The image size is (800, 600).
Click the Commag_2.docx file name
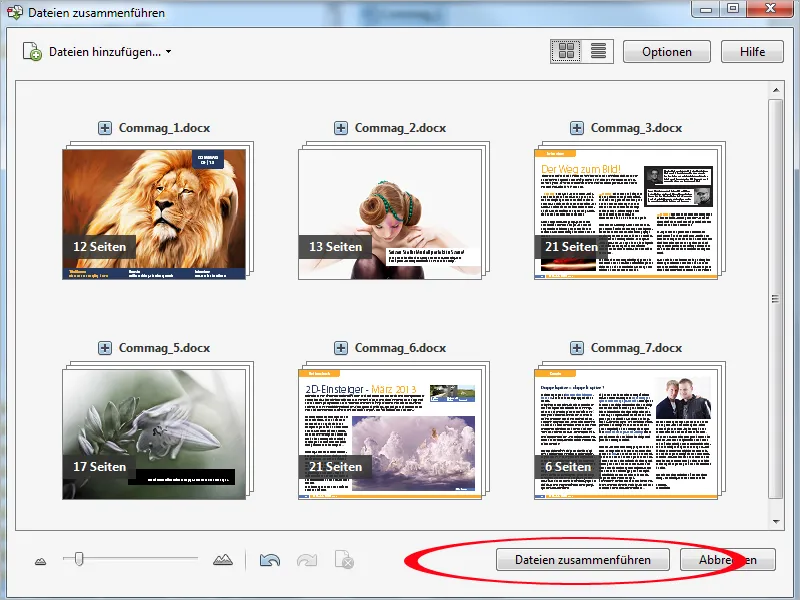tap(401, 128)
